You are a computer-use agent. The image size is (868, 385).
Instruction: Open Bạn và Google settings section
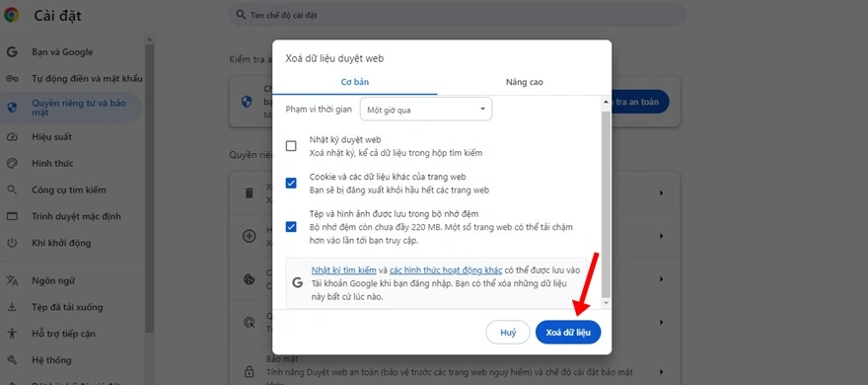click(x=62, y=52)
